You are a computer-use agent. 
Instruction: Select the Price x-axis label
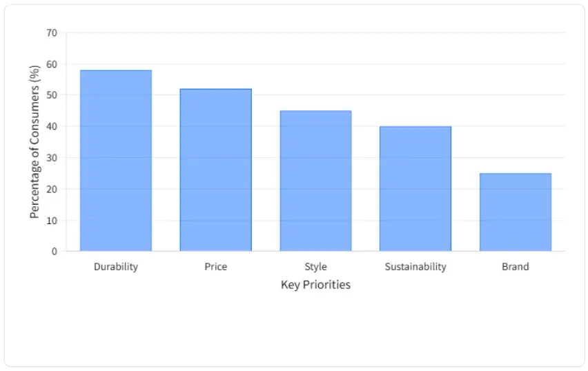tap(215, 267)
